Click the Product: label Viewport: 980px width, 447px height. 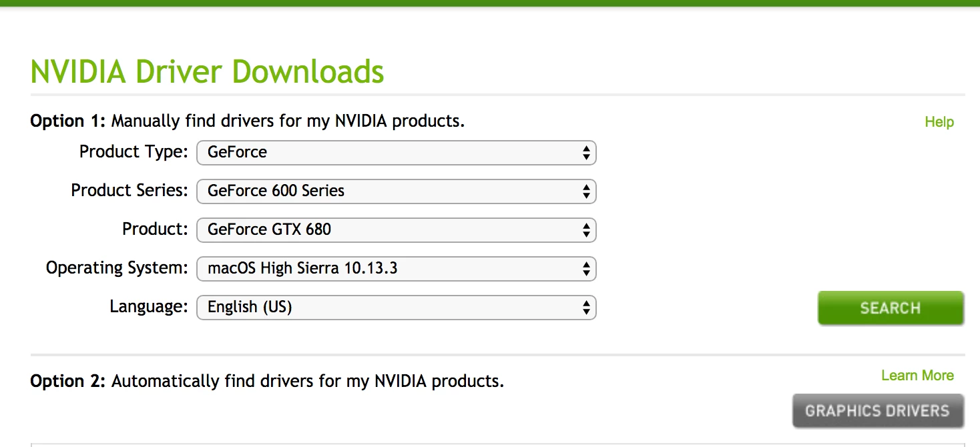coord(156,230)
